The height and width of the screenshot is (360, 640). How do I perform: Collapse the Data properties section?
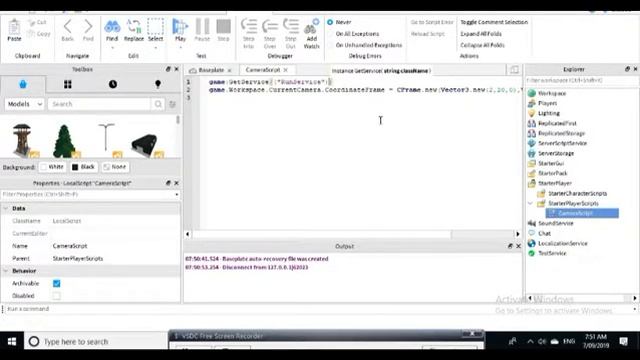[6, 208]
